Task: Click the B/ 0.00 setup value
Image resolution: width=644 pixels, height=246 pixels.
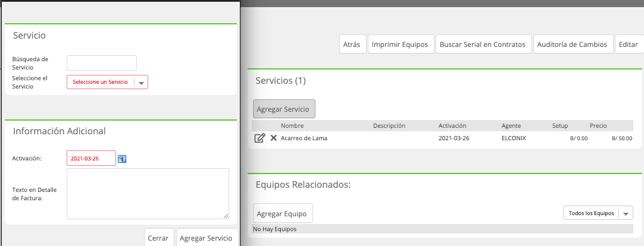Action: point(579,138)
